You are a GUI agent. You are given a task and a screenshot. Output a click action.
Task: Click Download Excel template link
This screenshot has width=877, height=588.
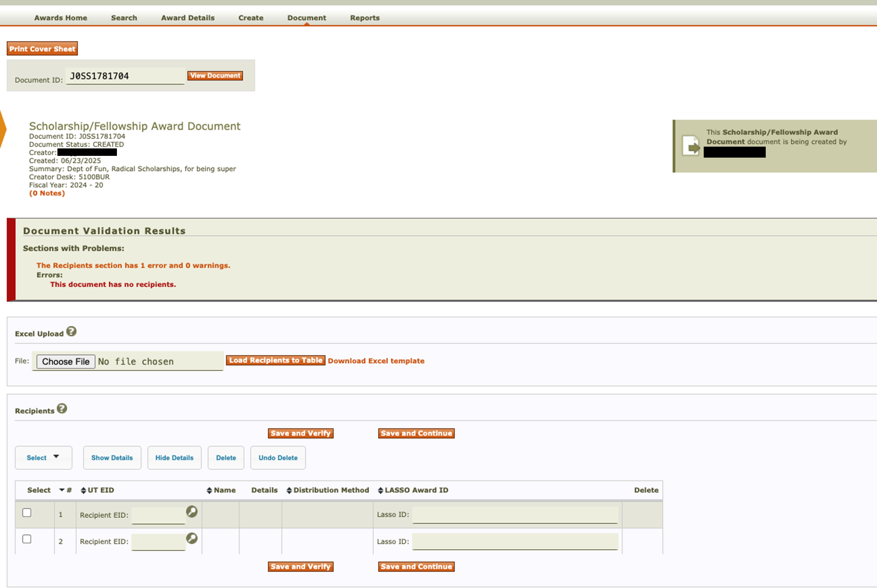pos(376,361)
